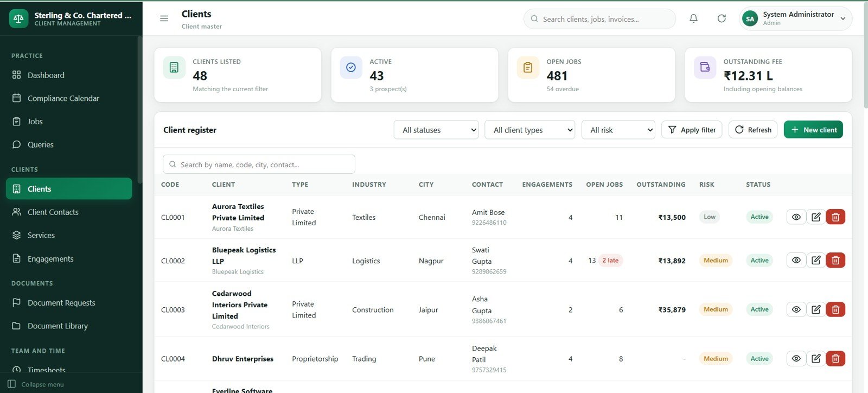Image resolution: width=868 pixels, height=393 pixels.
Task: Click the page vertical scrollbar
Action: click(865, 54)
